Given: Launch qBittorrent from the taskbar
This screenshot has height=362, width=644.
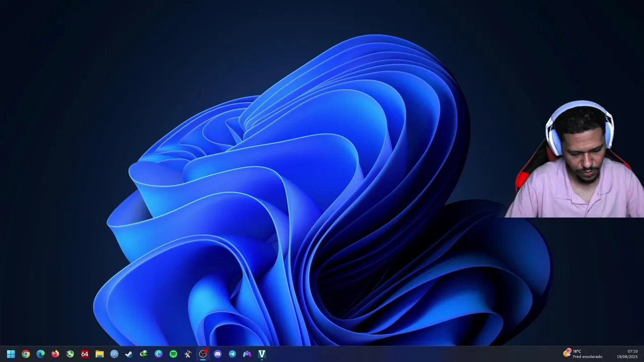Looking at the screenshot, I should [x=114, y=354].
